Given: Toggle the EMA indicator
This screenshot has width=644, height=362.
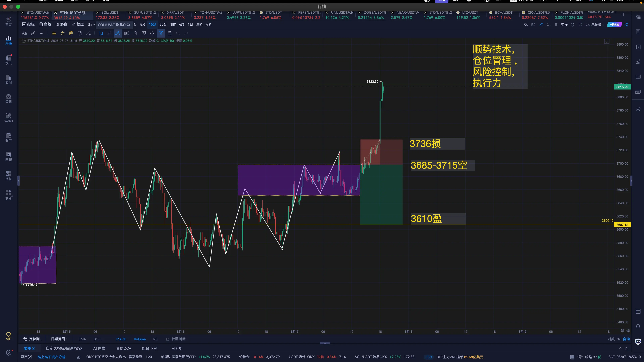Looking at the screenshot, I should [x=82, y=339].
